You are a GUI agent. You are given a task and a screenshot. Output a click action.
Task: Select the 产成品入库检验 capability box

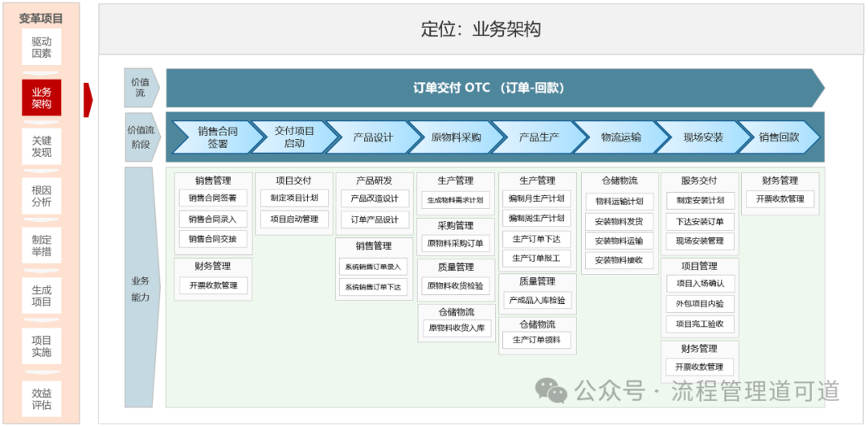[x=537, y=300]
